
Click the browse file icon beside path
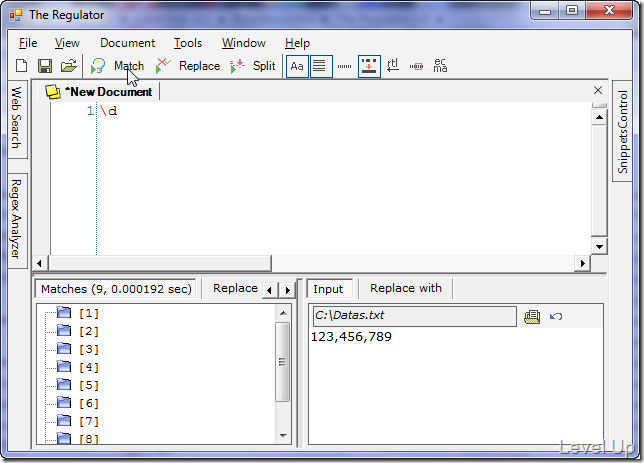pyautogui.click(x=532, y=316)
